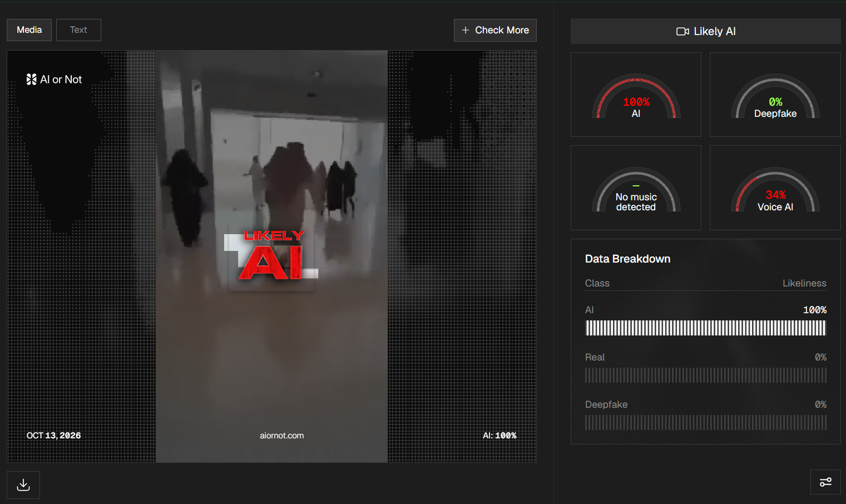Click the AI likeliness progress bar

pos(706,328)
